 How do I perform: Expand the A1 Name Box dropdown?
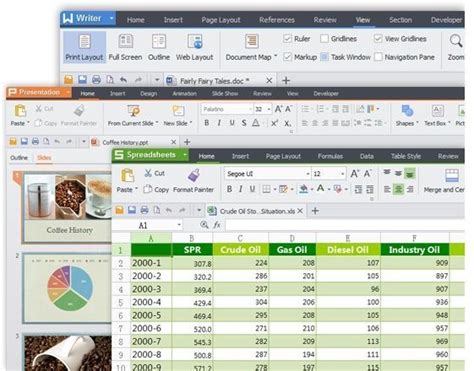click(x=179, y=225)
